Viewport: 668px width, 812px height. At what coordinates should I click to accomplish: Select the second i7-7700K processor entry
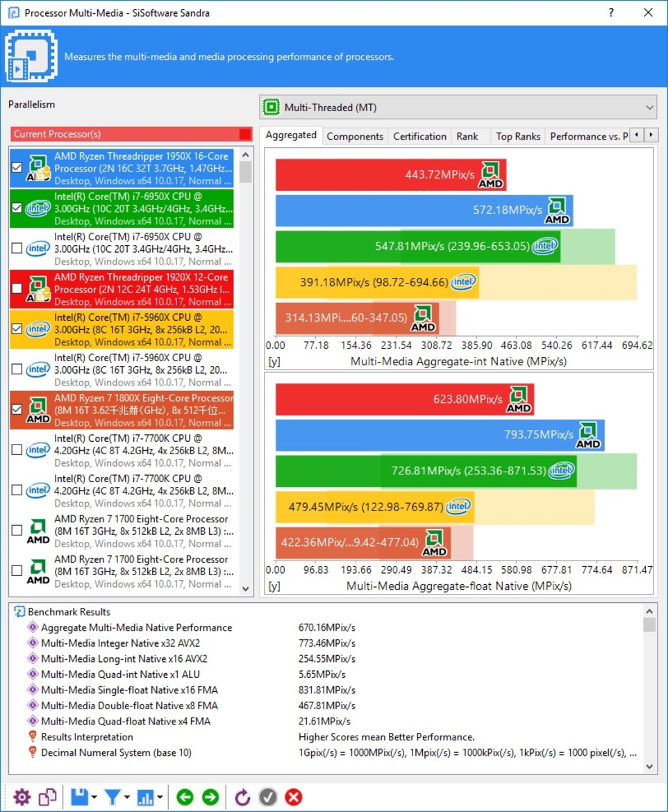click(x=122, y=490)
